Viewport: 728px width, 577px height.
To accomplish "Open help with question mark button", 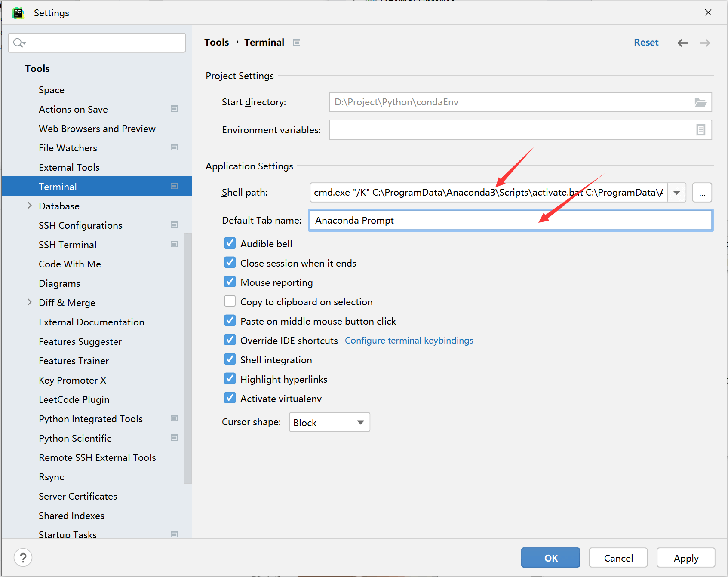I will click(x=23, y=558).
